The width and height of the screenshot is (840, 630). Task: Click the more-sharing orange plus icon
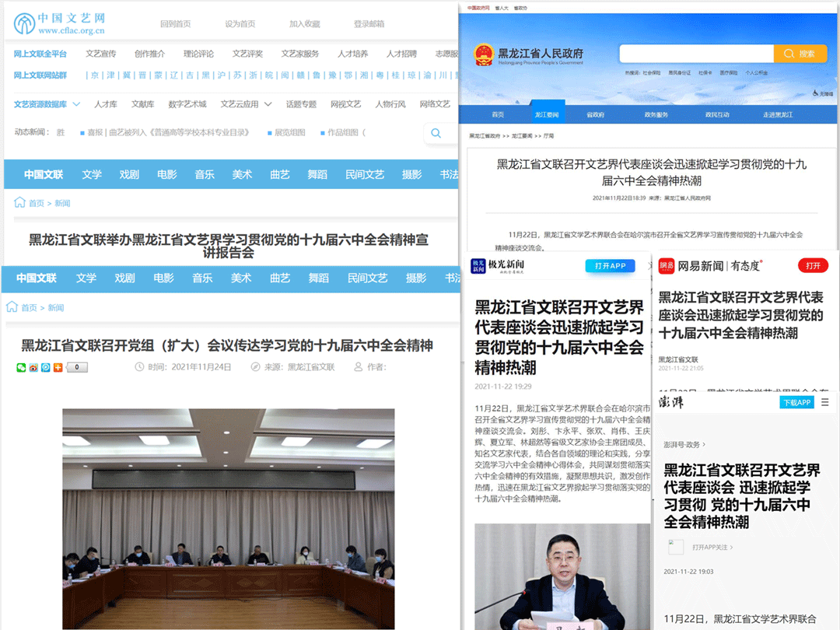click(57, 367)
